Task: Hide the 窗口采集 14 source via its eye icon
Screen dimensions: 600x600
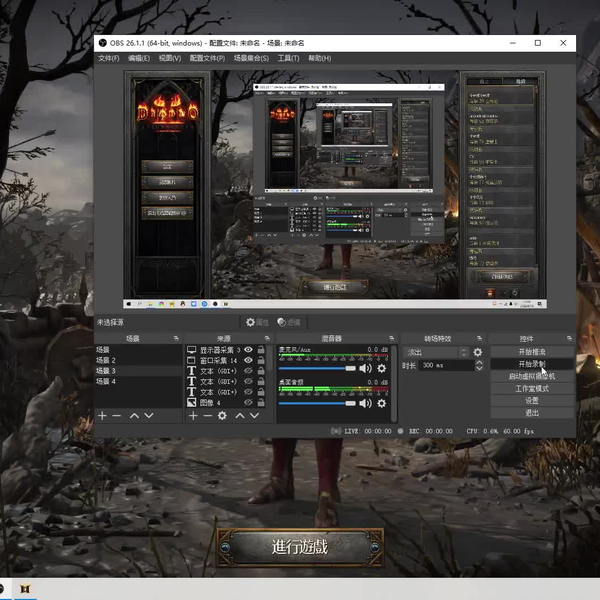Action: pyautogui.click(x=248, y=360)
